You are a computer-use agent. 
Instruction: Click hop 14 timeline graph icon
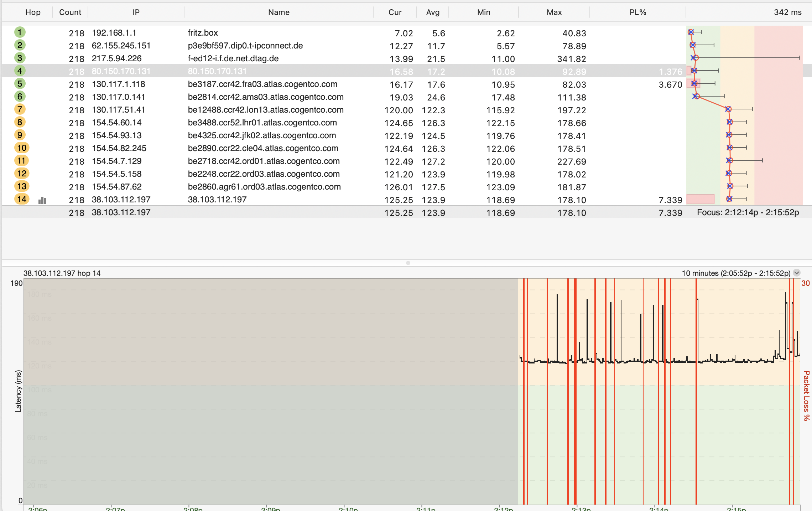click(x=42, y=200)
